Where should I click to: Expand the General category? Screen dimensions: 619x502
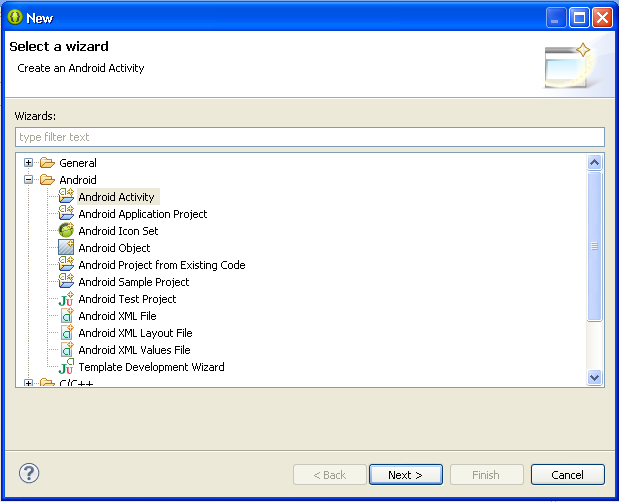(x=28, y=162)
